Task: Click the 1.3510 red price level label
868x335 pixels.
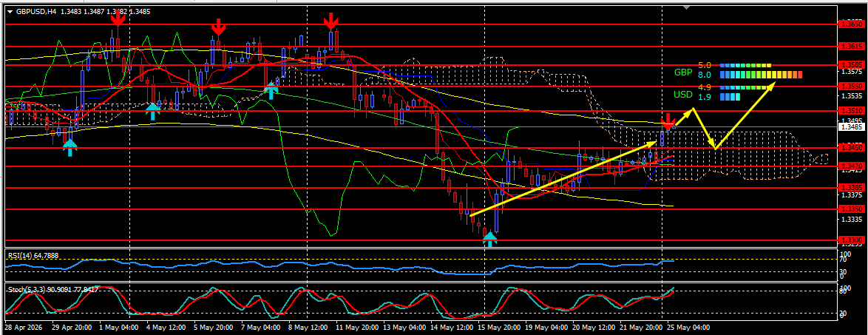Action: 852,112
